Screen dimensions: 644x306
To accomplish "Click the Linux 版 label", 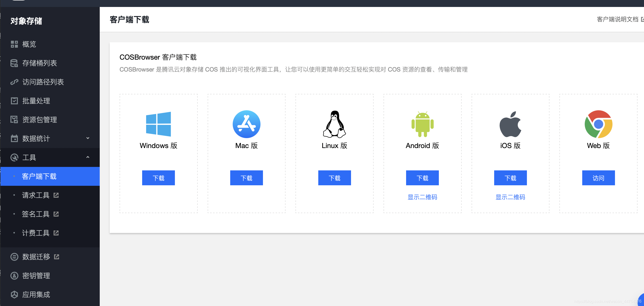I will coord(334,146).
